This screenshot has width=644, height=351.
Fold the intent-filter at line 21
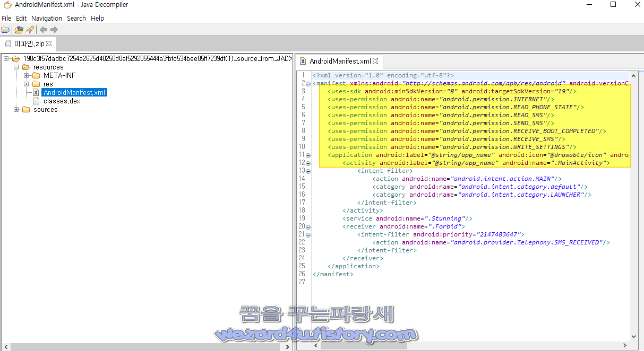point(308,234)
